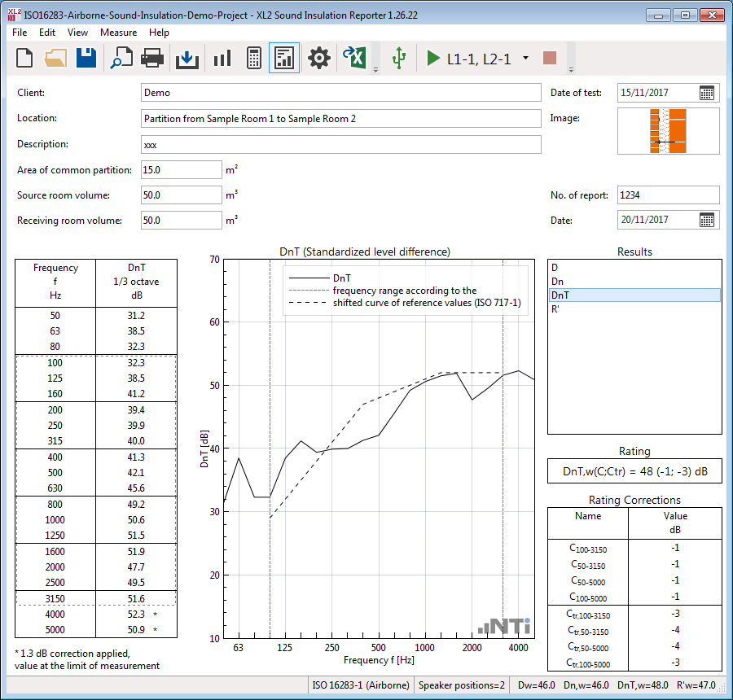Click the import data download icon
This screenshot has height=700, width=733.
[x=187, y=59]
